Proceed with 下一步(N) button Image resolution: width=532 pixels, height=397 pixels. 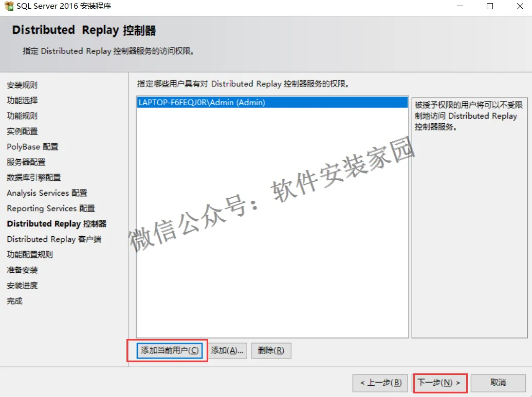[439, 383]
